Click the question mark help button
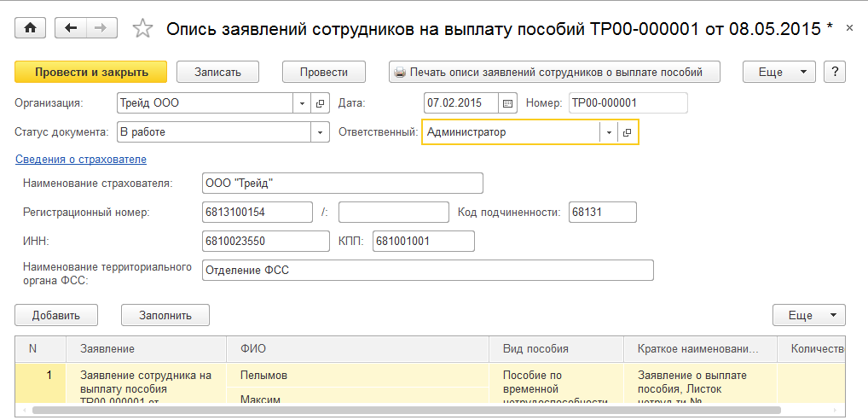The width and height of the screenshot is (868, 420). (834, 72)
